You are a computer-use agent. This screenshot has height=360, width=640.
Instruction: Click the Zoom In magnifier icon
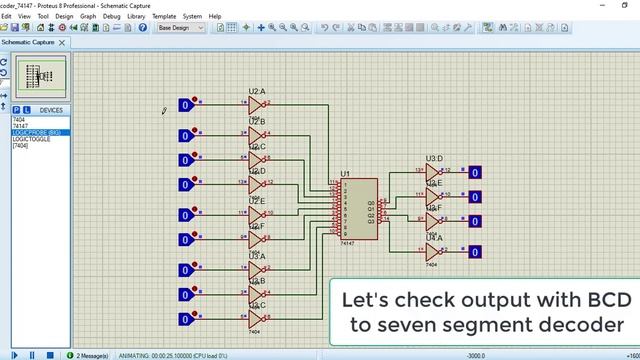pos(272,27)
